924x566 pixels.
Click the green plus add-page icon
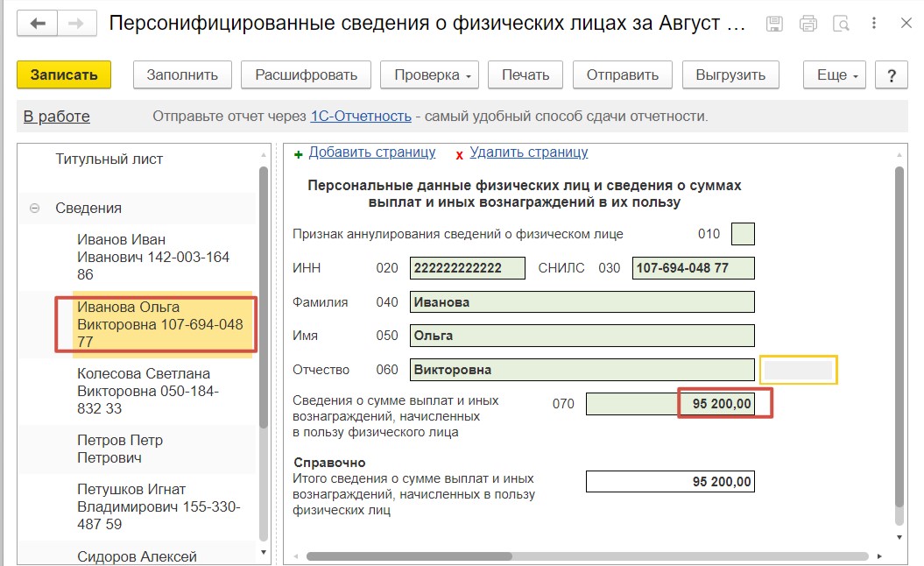click(x=298, y=154)
